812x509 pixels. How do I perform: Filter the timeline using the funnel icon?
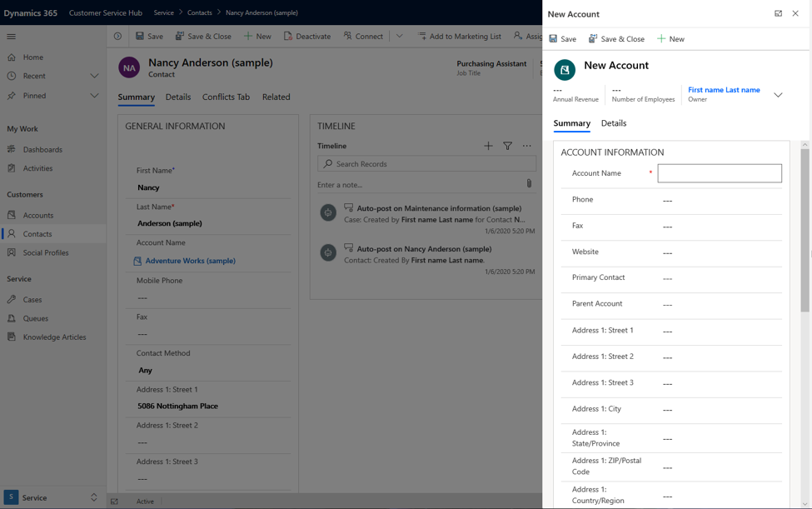508,146
